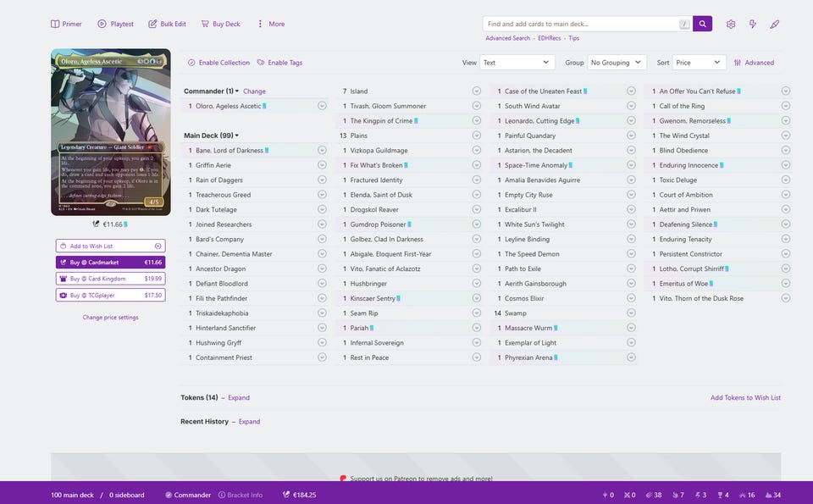813x504 pixels.
Task: Open options circle for Rest in Peace
Action: [477, 357]
